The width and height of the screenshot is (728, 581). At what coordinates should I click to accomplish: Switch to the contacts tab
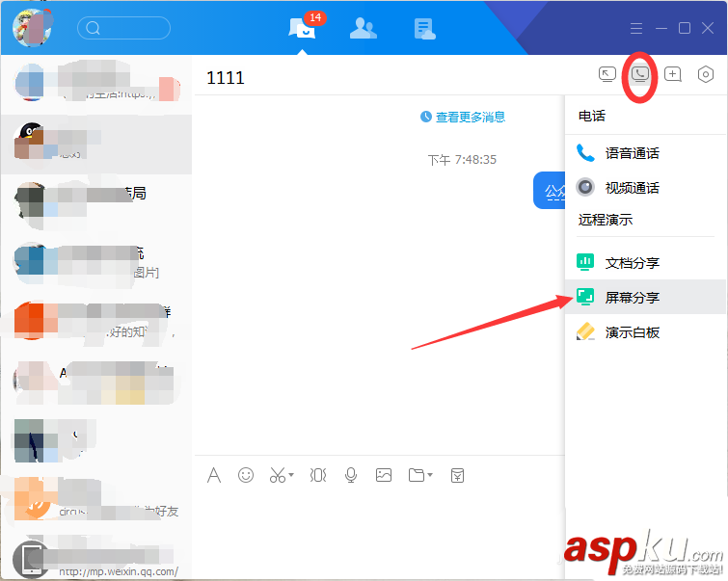click(x=364, y=28)
